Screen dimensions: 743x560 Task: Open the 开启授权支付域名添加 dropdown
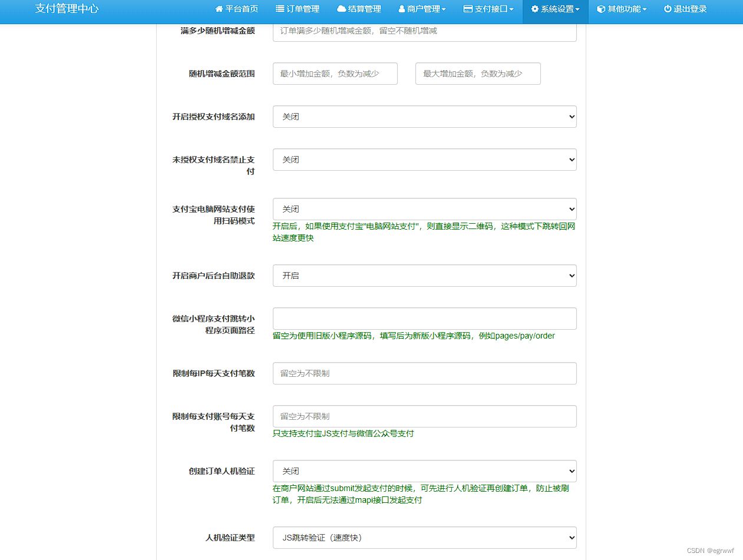tap(423, 117)
